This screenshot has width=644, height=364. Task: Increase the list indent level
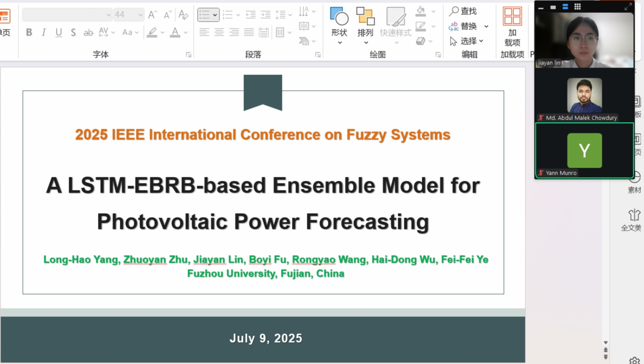coord(266,15)
